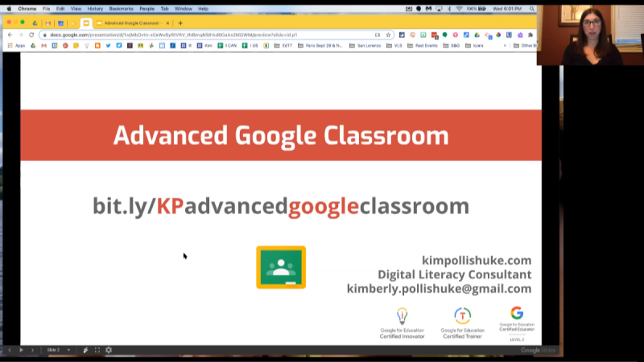Click the browser forward arrow
The height and width of the screenshot is (362, 644).
pyautogui.click(x=21, y=35)
